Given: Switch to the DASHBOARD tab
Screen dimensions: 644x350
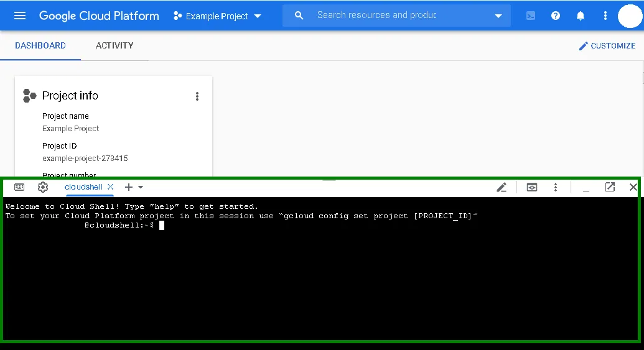Looking at the screenshot, I should (40, 45).
